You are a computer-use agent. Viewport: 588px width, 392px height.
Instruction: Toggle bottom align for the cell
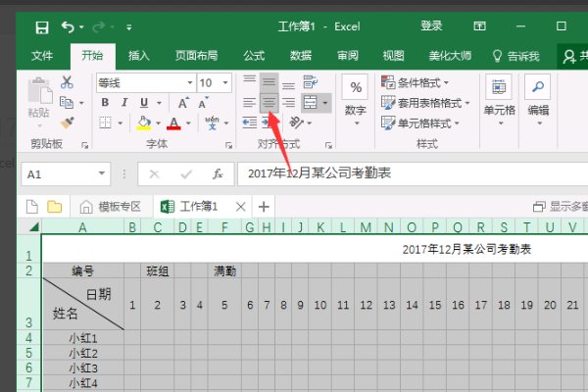(x=288, y=86)
